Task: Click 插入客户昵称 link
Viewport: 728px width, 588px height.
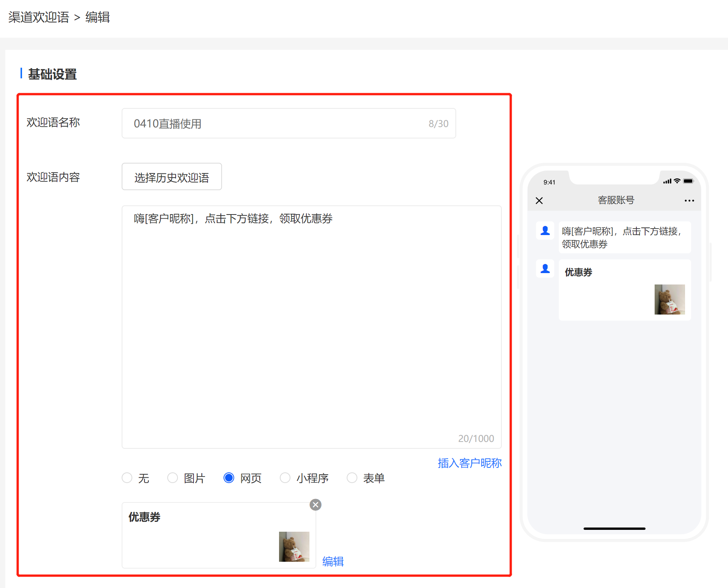Action: pos(469,463)
